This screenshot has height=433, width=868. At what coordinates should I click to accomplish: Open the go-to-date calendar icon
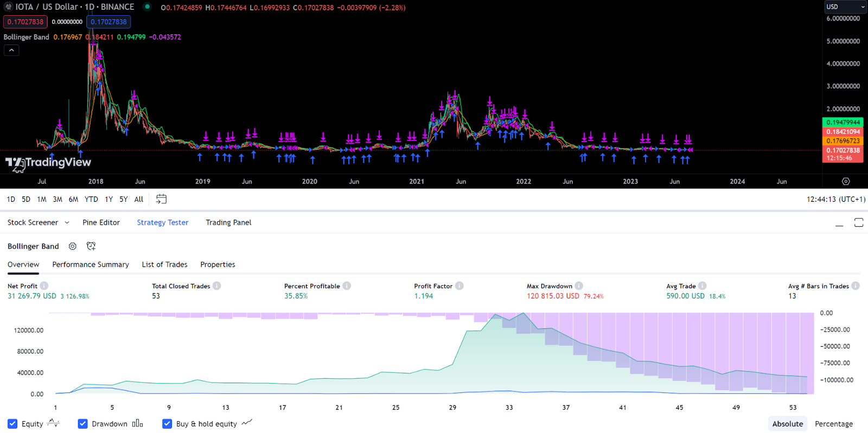pyautogui.click(x=161, y=199)
